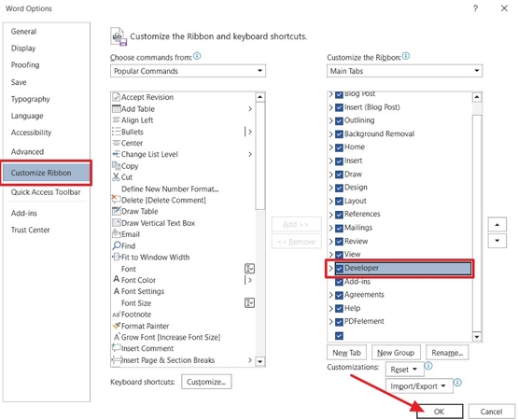Click the Grow Font icon

(x=117, y=337)
